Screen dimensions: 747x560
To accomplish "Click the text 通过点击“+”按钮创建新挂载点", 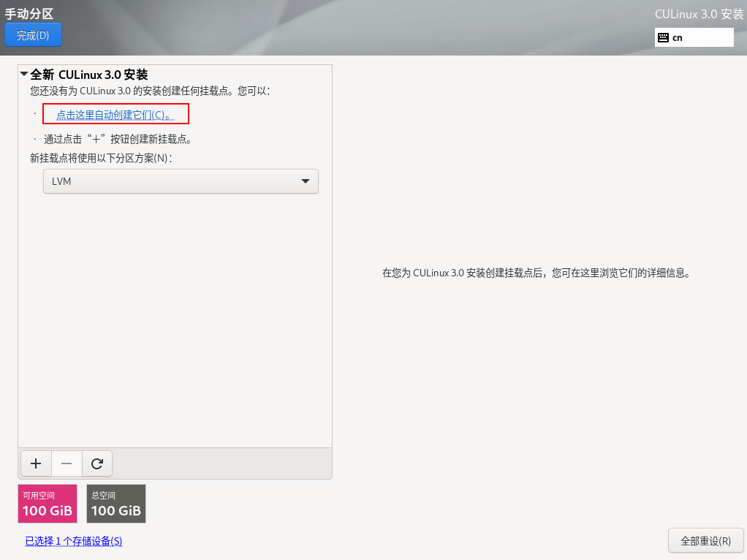I will click(118, 139).
